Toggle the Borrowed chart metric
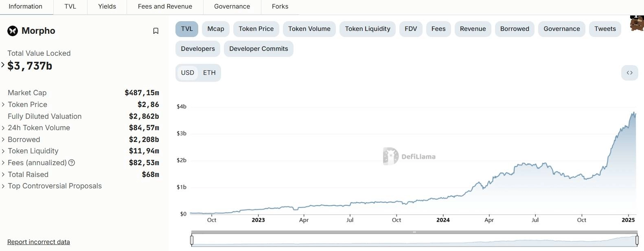This screenshot has height=251, width=644. tap(515, 29)
